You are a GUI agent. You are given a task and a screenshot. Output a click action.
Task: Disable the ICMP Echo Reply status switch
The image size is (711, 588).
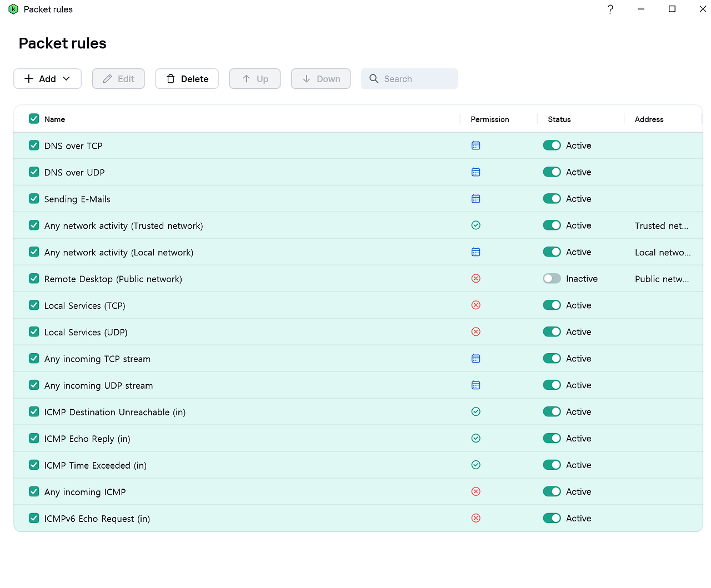[x=552, y=439]
